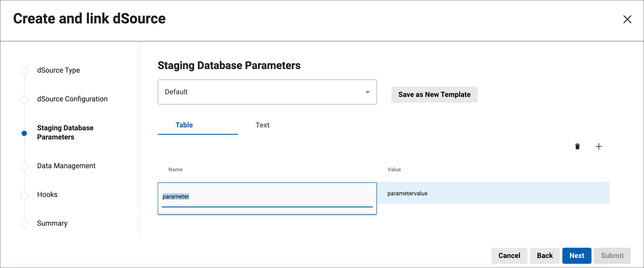Go to the Summary step
Viewport: 644px width, 268px height.
[x=52, y=223]
